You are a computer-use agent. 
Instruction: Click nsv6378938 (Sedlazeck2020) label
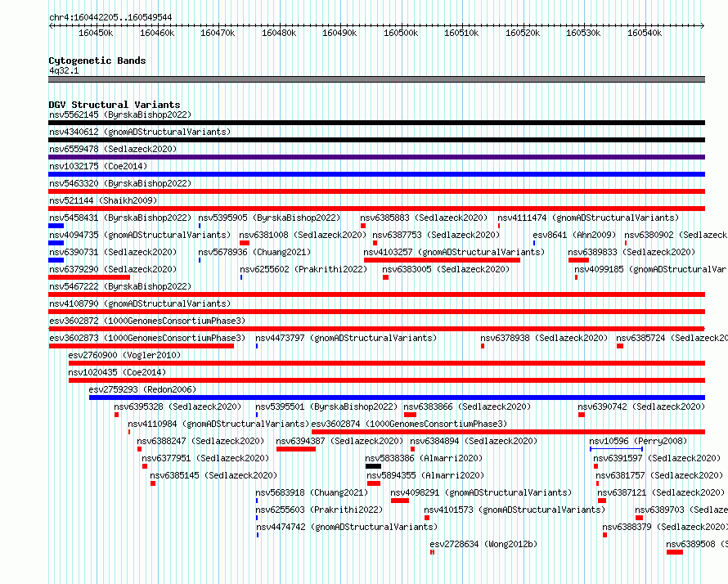click(x=544, y=338)
